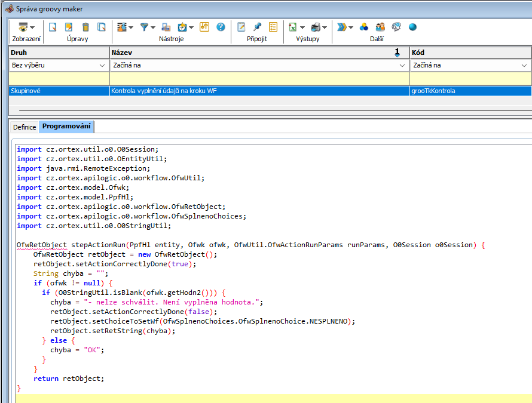The height and width of the screenshot is (403, 532).
Task: Expand the Druh 'Bez výběru' combo box
Action: (x=101, y=65)
